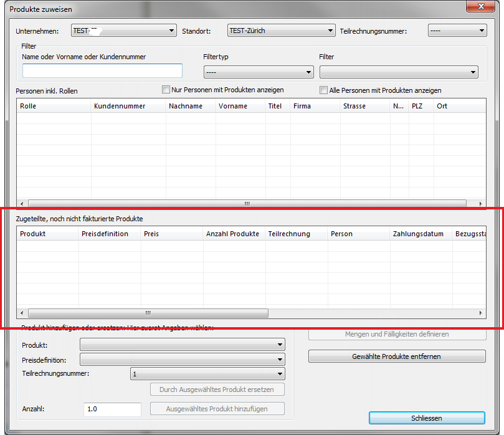Viewport: 504px width, 435px height.
Task: Check 'Alle Personen mit Produkten anzeigen'
Action: click(x=323, y=90)
